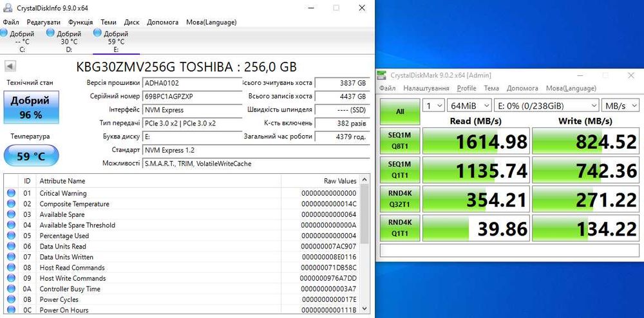Open test size dropdown showing 64MiB
This screenshot has width=644, height=318.
click(469, 106)
